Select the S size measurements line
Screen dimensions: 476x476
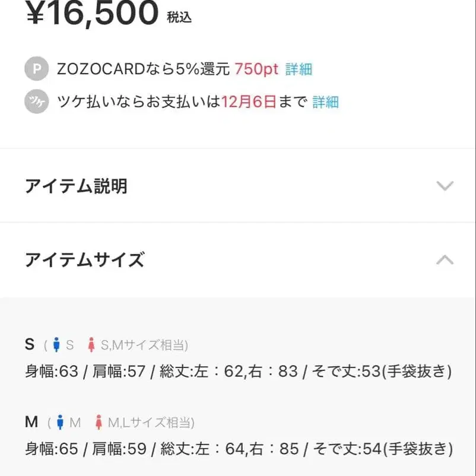point(238,372)
